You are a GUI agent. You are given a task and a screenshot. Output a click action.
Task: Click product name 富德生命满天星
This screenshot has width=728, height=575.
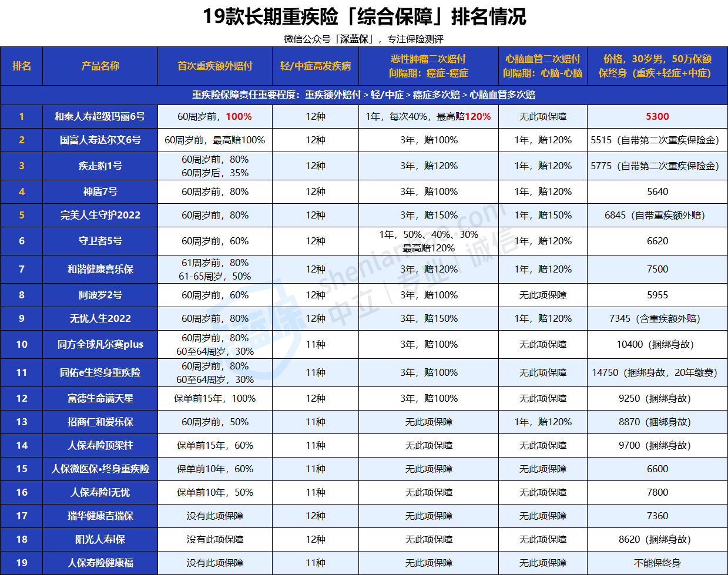100,398
